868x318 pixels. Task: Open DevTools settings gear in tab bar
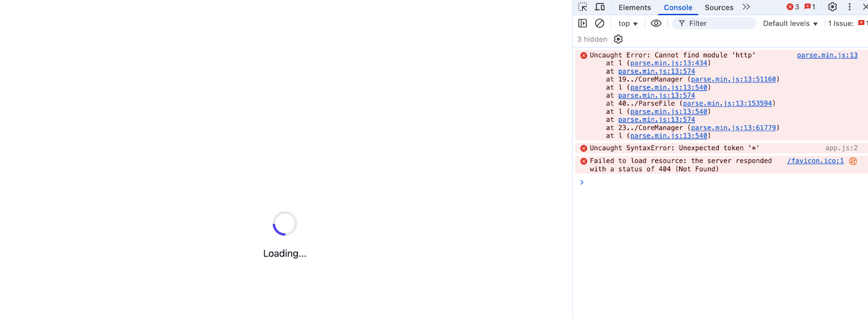click(832, 7)
